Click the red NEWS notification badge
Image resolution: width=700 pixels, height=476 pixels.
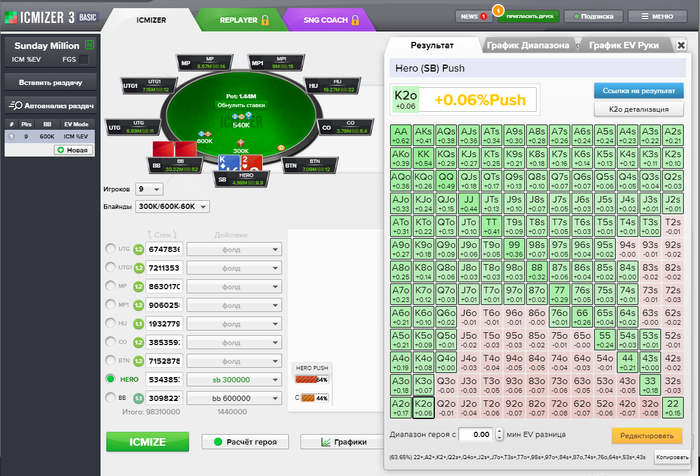(483, 17)
